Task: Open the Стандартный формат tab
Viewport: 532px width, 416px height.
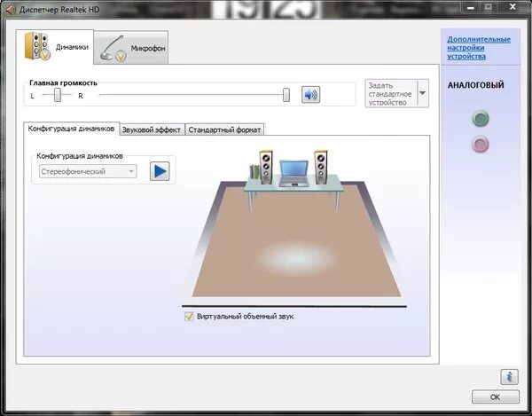Action: tap(224, 130)
